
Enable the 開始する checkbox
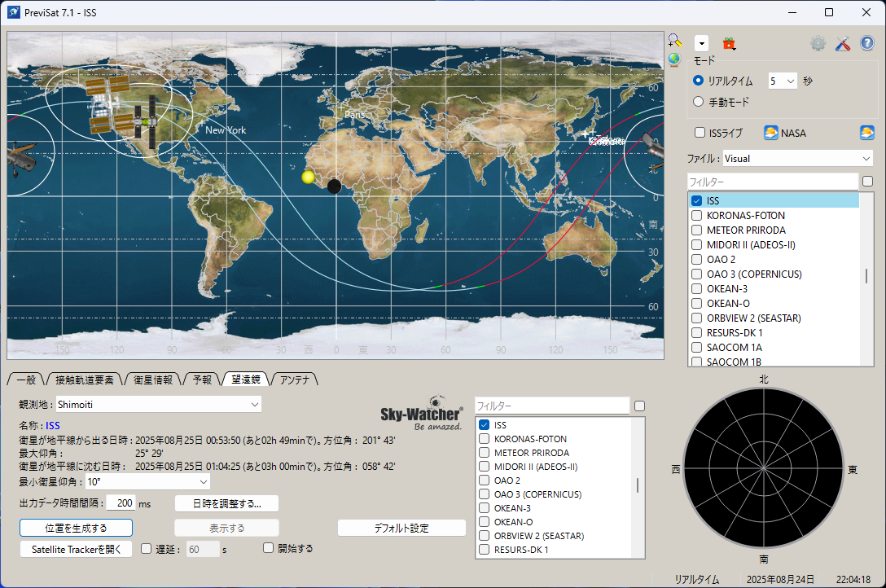(x=269, y=548)
